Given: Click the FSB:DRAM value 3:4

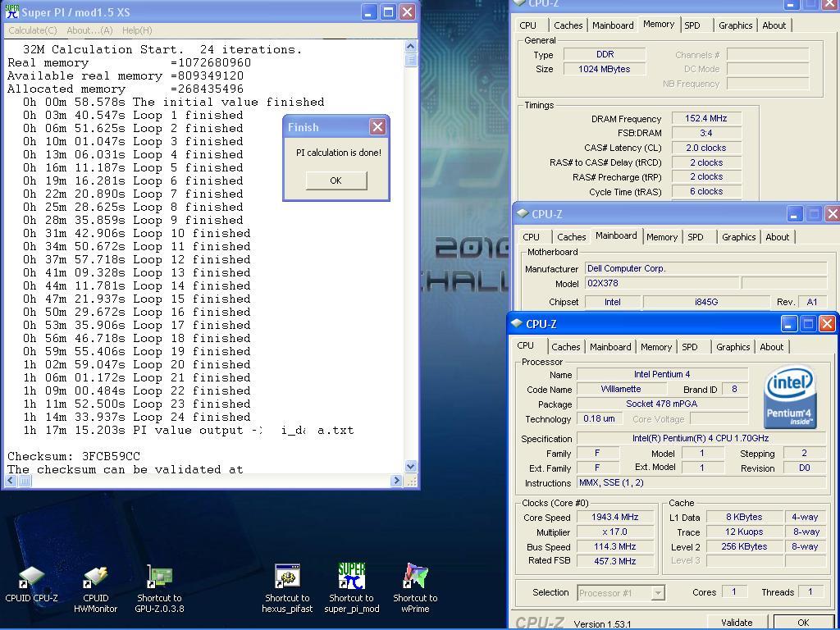Looking at the screenshot, I should (x=706, y=133).
